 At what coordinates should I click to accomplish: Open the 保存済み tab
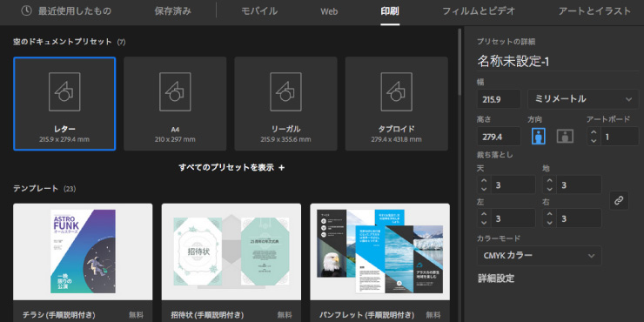pyautogui.click(x=173, y=11)
